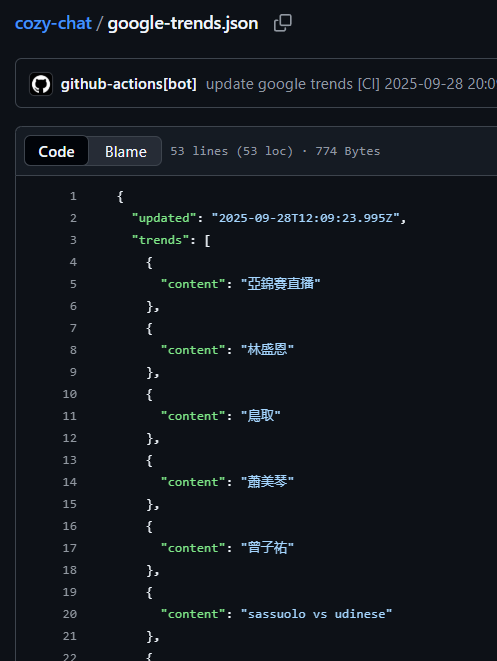Select the Code view tab
Viewport: 497px width, 661px height.
point(56,151)
